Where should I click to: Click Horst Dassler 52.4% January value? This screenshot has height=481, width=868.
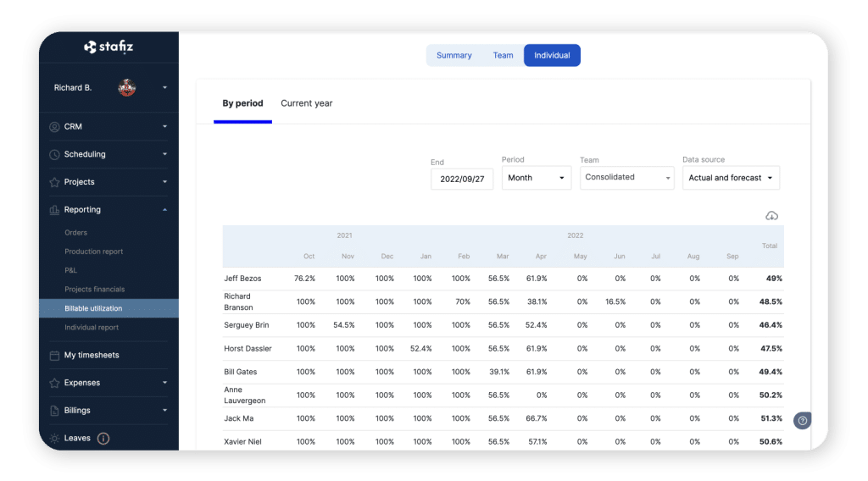pyautogui.click(x=420, y=349)
